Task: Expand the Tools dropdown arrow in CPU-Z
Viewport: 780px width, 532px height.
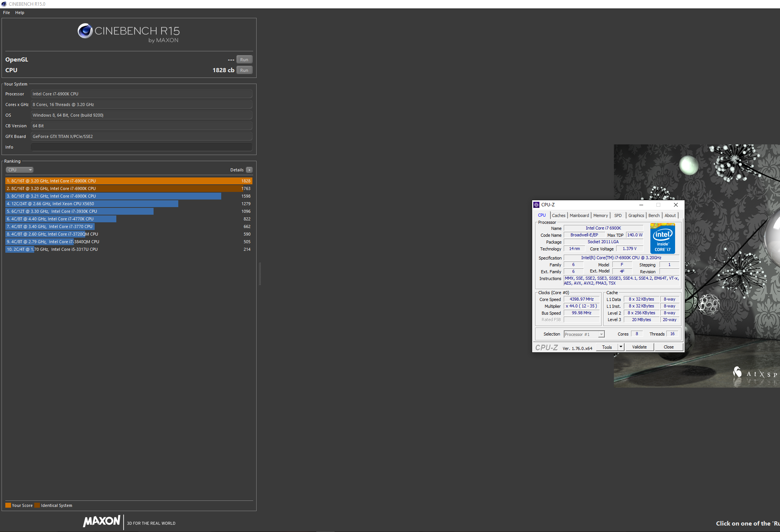Action: (x=621, y=347)
